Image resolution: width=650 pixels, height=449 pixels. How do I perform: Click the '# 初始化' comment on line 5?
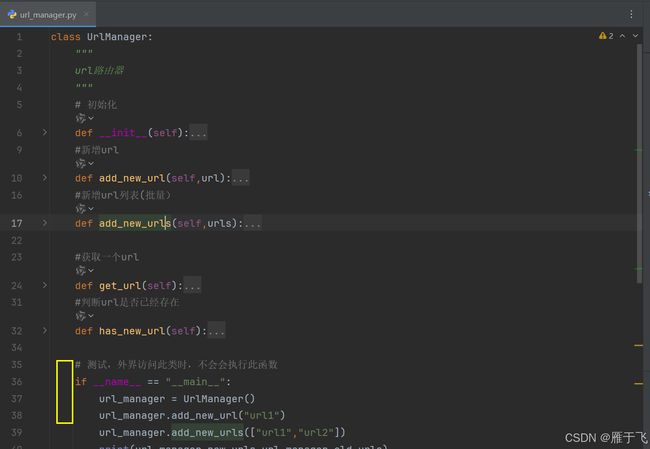coord(96,104)
